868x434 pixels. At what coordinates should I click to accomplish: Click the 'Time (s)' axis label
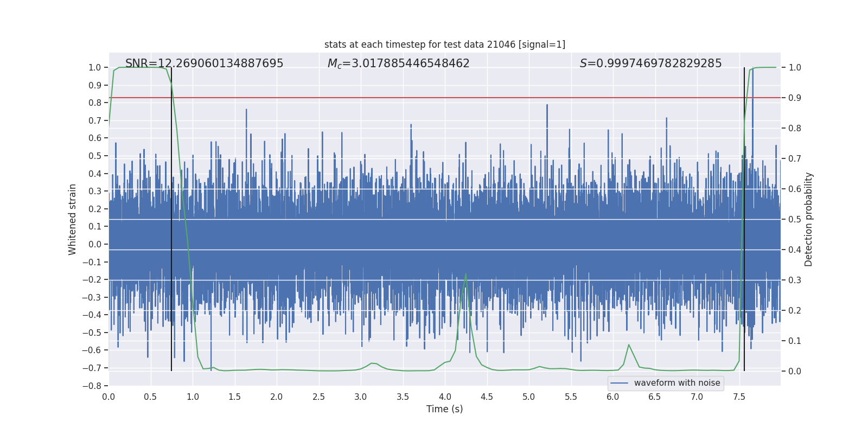point(445,409)
